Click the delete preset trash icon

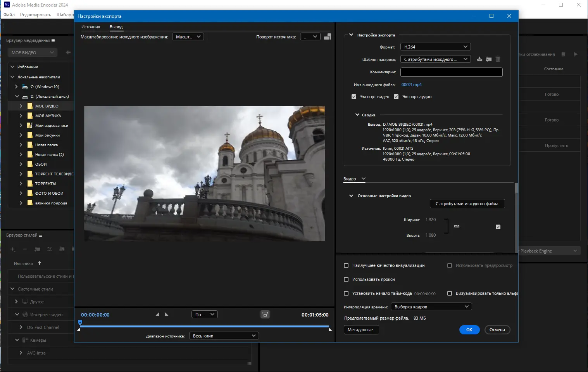(x=498, y=59)
